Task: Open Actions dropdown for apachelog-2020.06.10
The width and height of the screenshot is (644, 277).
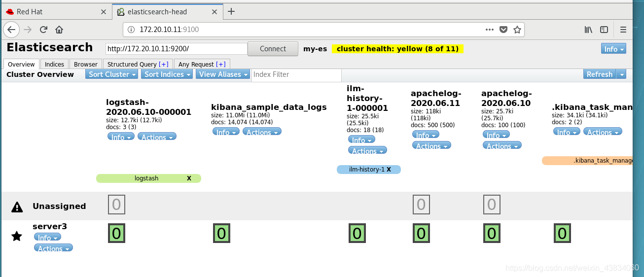Action: pyautogui.click(x=502, y=145)
